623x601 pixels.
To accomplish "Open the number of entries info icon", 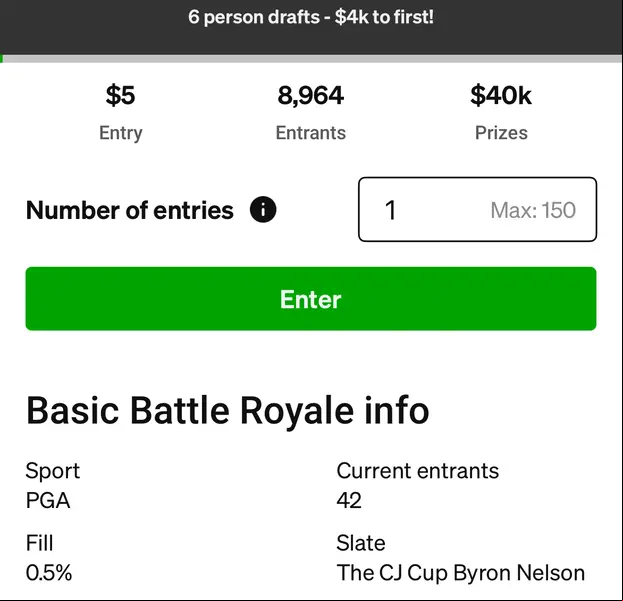I will pyautogui.click(x=263, y=210).
